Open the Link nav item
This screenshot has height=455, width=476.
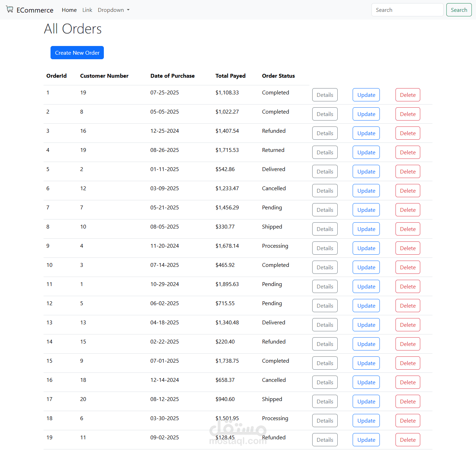tap(87, 10)
